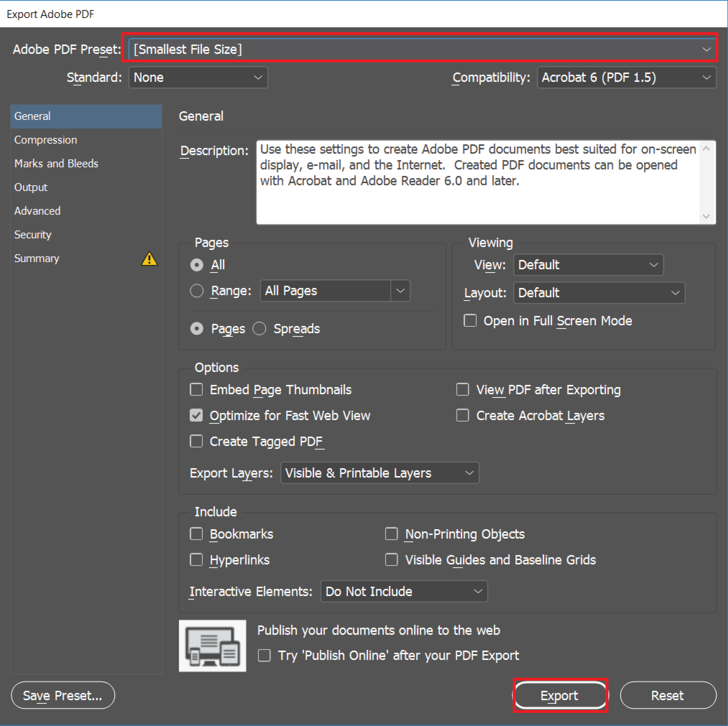Open Interactive Elements dropdown

(x=404, y=591)
